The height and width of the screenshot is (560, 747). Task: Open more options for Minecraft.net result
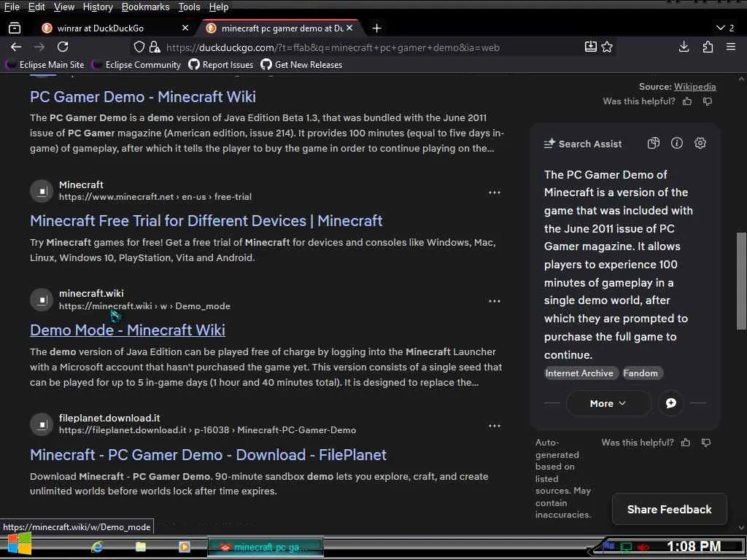pos(495,192)
